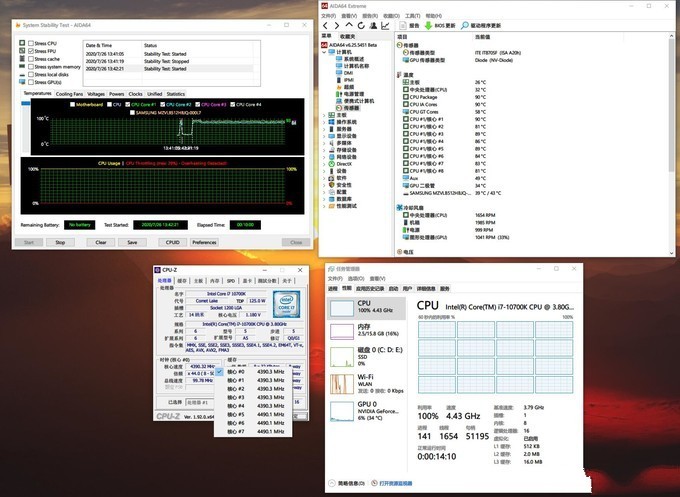Open 文件(F) menu in AIDA64 Extreme
The width and height of the screenshot is (680, 497).
point(328,16)
